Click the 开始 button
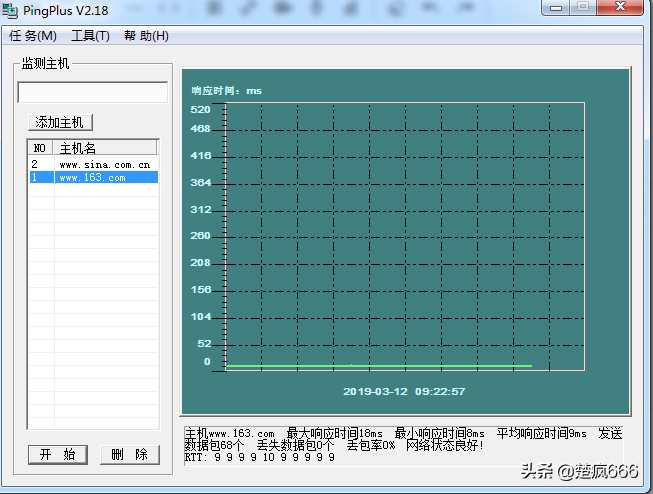 pos(58,454)
